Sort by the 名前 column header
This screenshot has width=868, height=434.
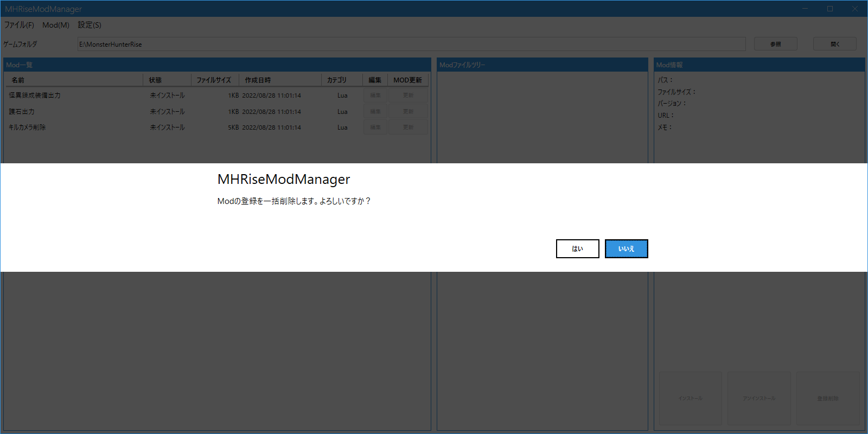(74, 80)
